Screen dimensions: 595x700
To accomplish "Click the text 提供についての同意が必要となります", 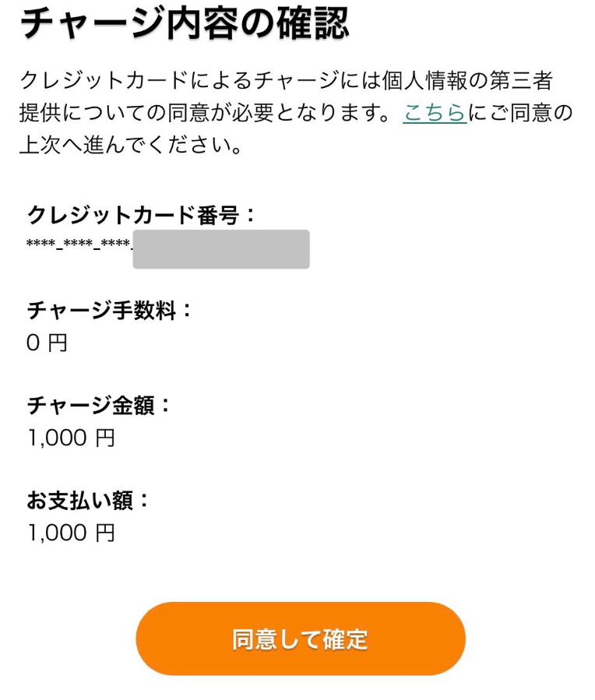I will [204, 114].
